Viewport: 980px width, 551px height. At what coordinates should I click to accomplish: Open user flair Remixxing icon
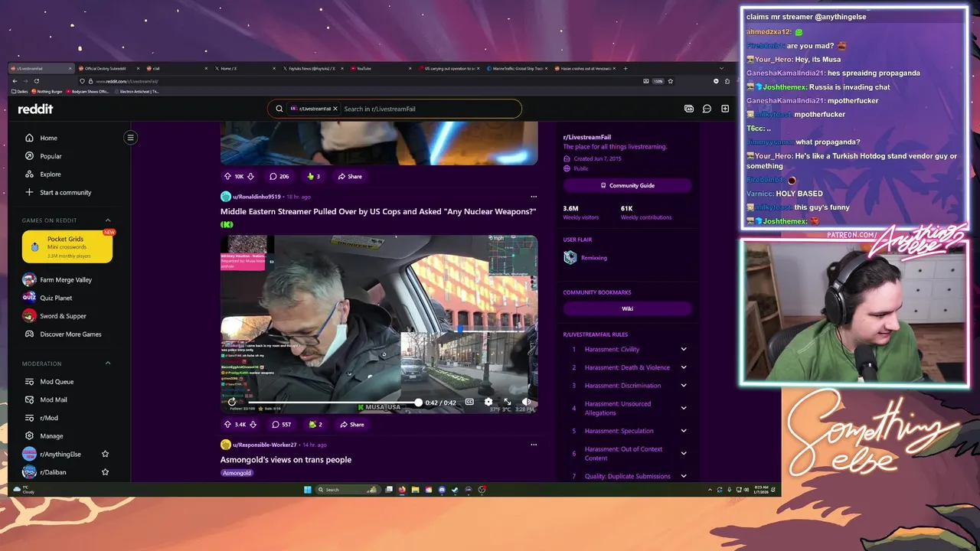click(570, 258)
